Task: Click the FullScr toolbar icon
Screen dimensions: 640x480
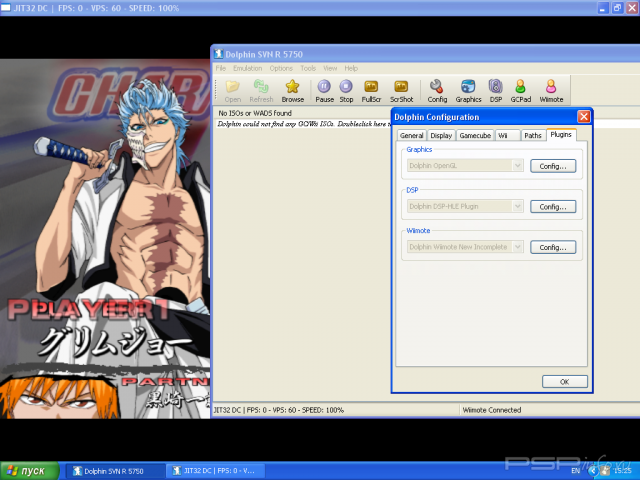Action: pos(372,87)
